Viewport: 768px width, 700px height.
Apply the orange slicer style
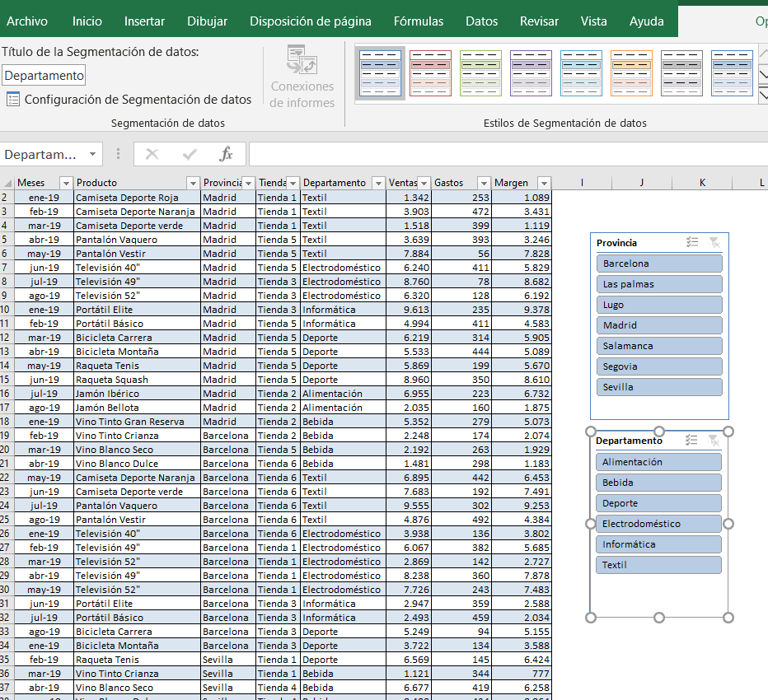point(632,73)
